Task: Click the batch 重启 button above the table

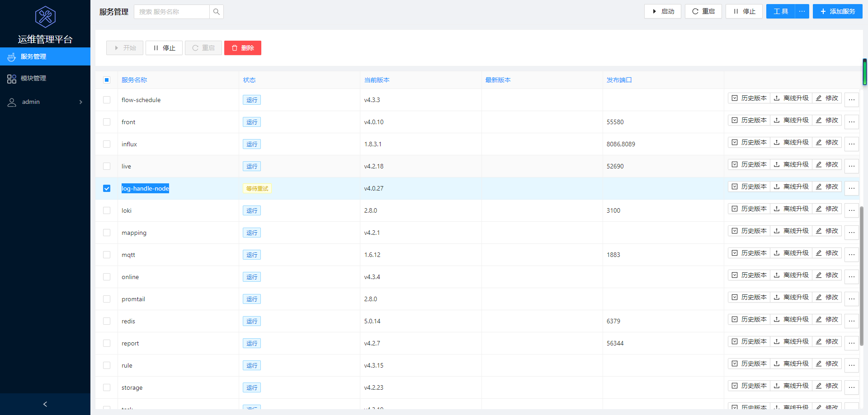Action: (203, 48)
